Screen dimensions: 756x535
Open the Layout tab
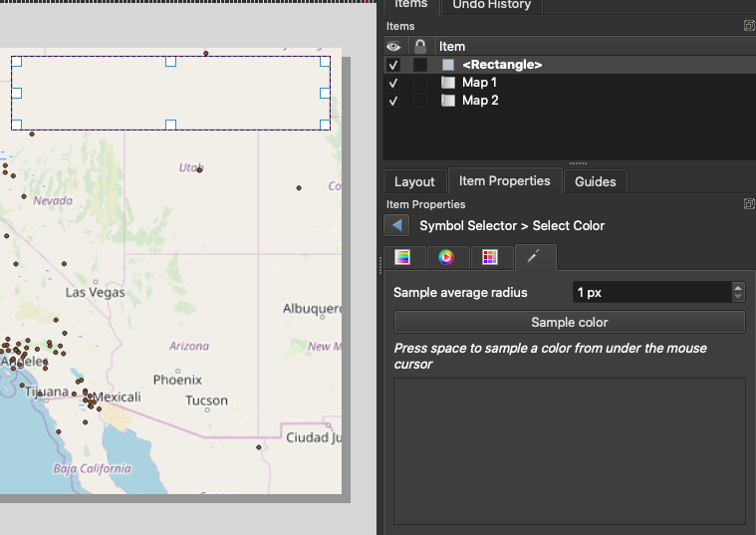(414, 181)
